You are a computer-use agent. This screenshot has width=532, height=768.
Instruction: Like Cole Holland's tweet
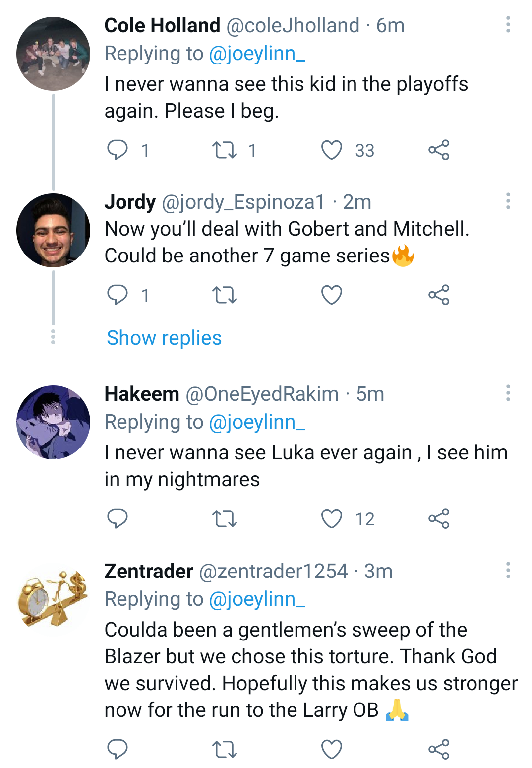point(332,150)
